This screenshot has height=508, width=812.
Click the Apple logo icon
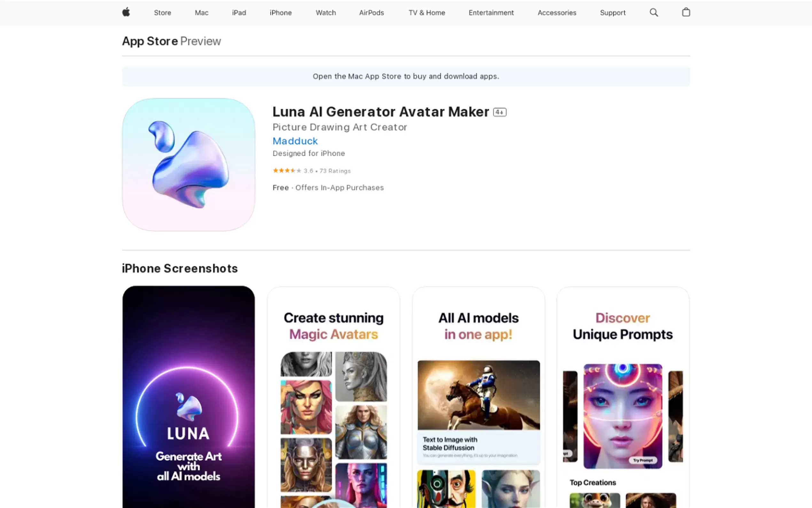point(126,12)
